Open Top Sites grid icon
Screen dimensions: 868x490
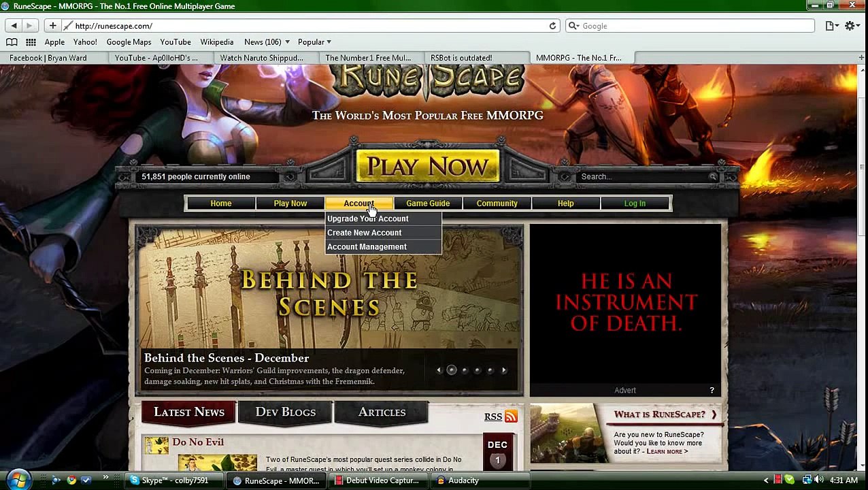(x=31, y=42)
